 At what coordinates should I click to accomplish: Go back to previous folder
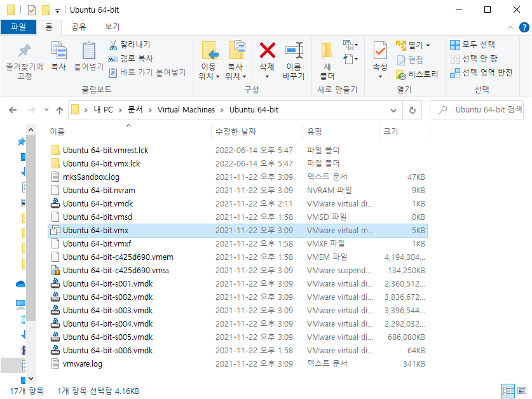click(x=13, y=110)
